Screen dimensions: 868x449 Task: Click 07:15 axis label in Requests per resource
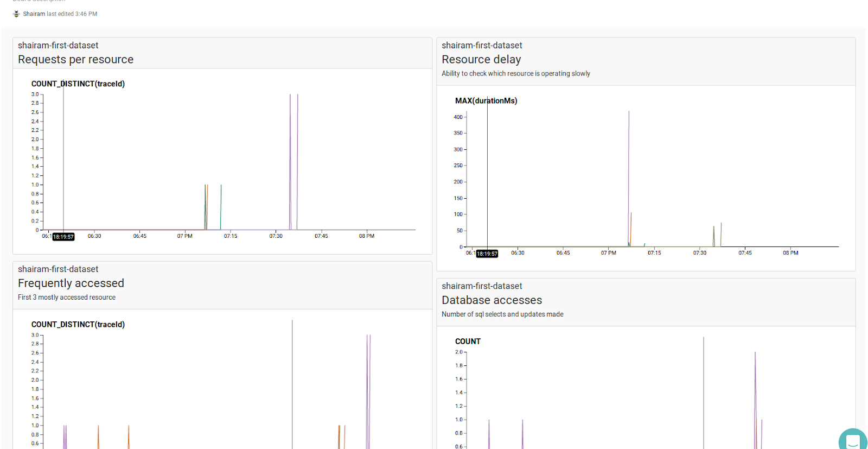pyautogui.click(x=231, y=236)
